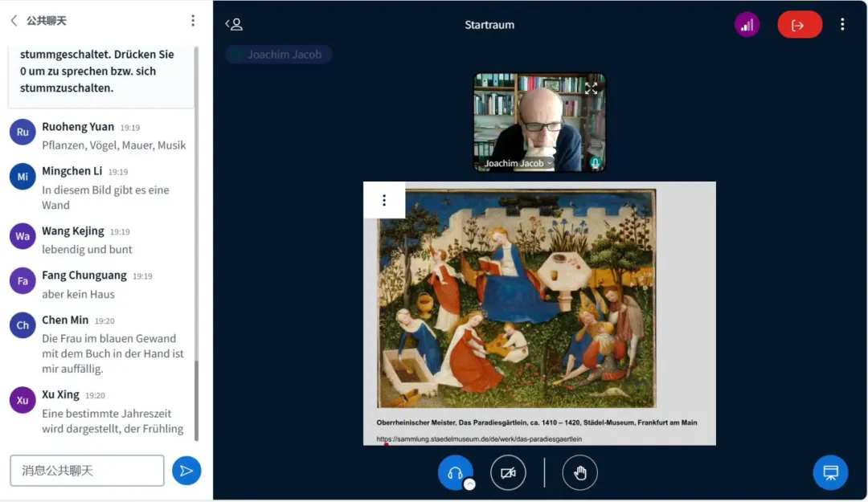Toggle the headphones audio button

pyautogui.click(x=455, y=472)
